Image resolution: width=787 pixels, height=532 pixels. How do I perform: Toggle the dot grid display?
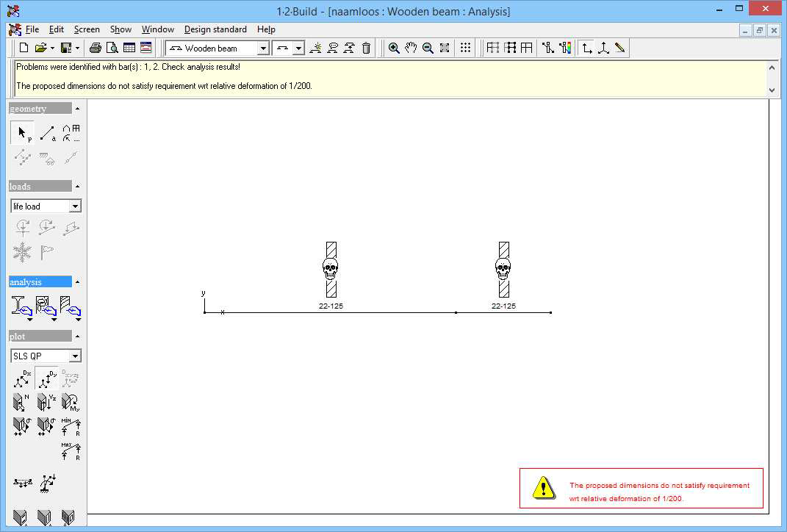pyautogui.click(x=465, y=48)
